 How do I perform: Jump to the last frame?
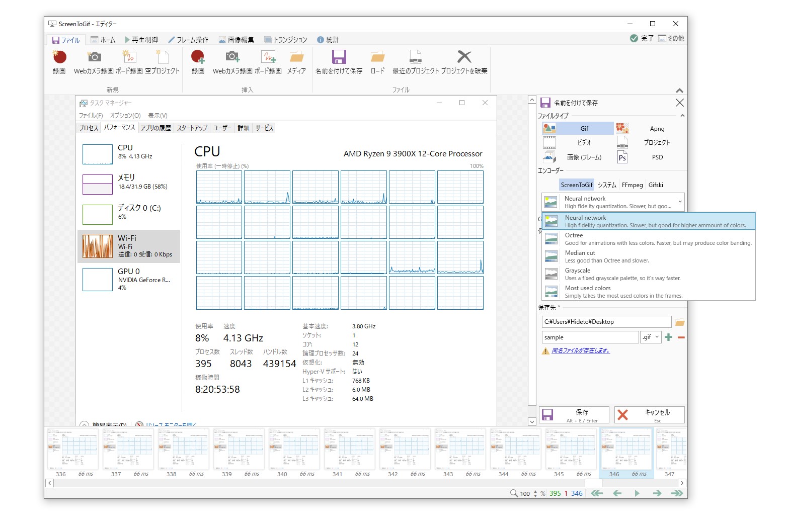[x=677, y=493]
